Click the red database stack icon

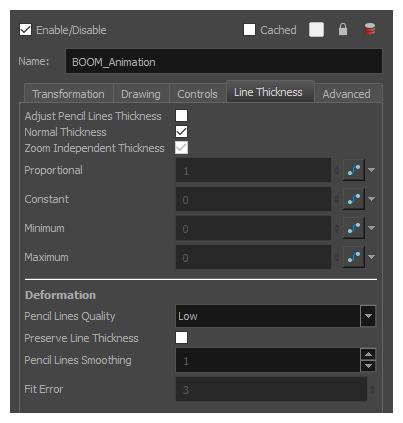click(x=370, y=29)
